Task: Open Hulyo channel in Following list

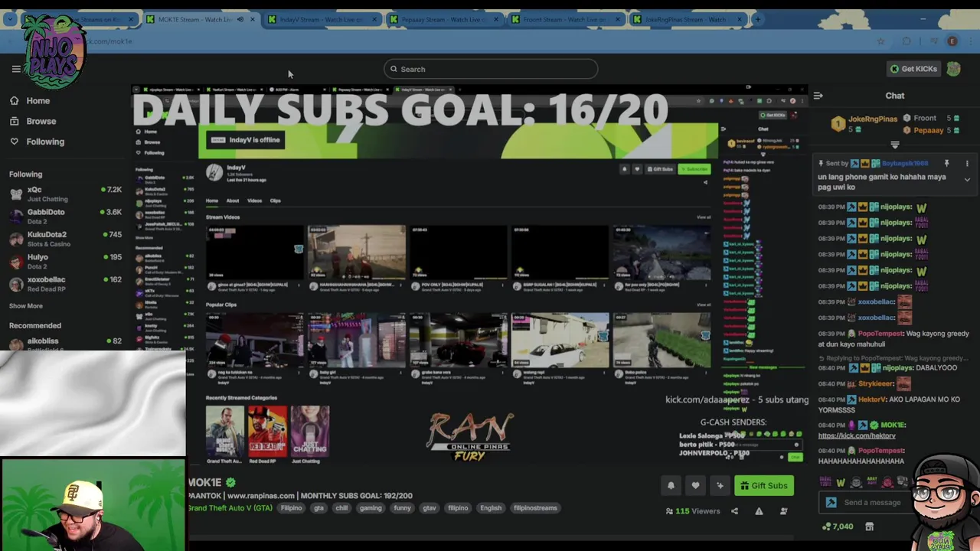Action: [65, 261]
